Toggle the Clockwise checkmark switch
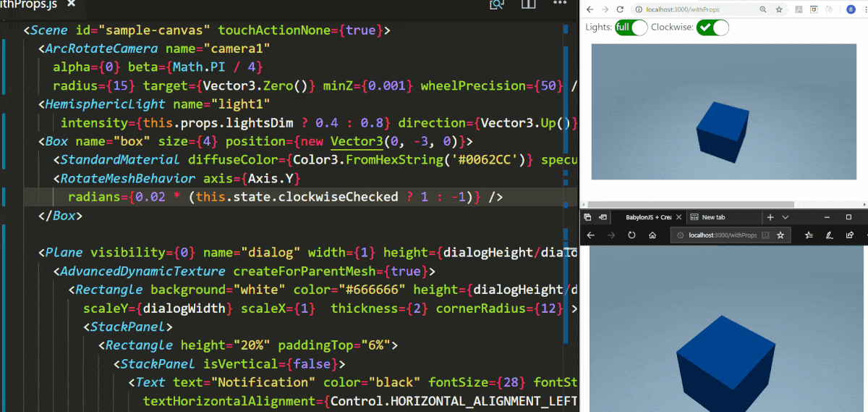This screenshot has width=868, height=412. [712, 28]
